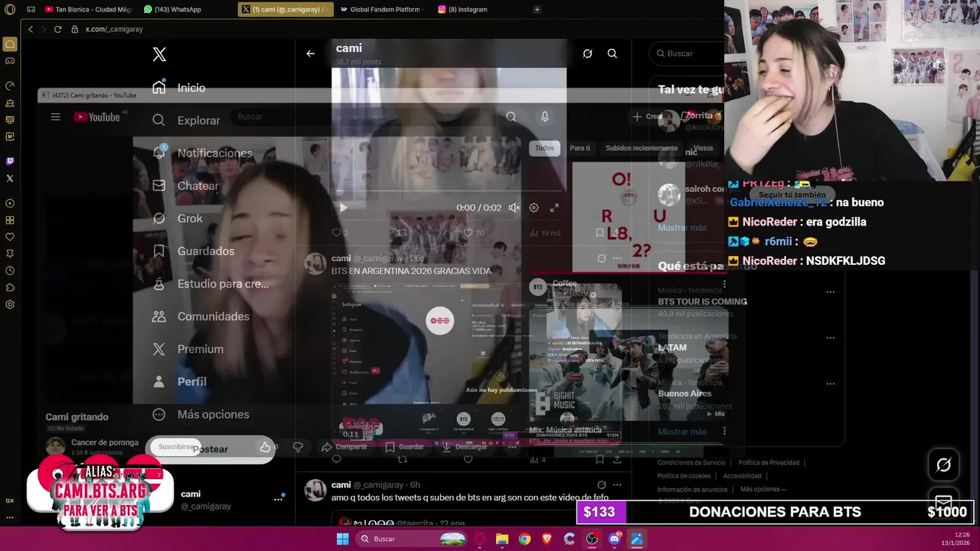Go back with the arrow beside cami header
The width and height of the screenshot is (980, 551).
click(310, 54)
